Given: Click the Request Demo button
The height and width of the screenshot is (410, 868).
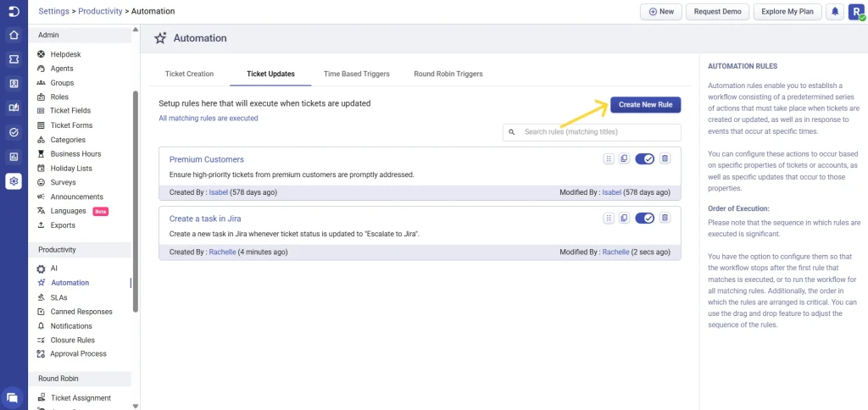Looking at the screenshot, I should (717, 12).
